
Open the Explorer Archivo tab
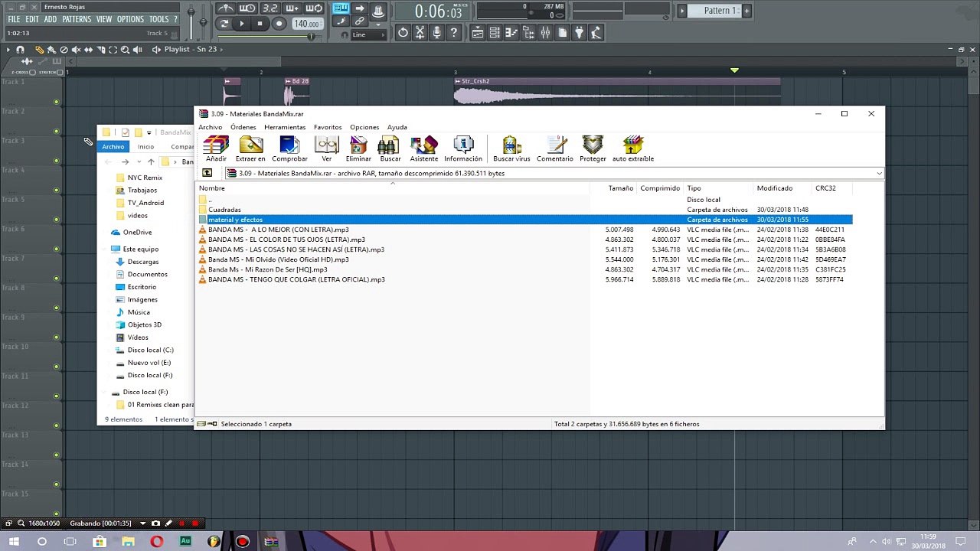pos(113,147)
